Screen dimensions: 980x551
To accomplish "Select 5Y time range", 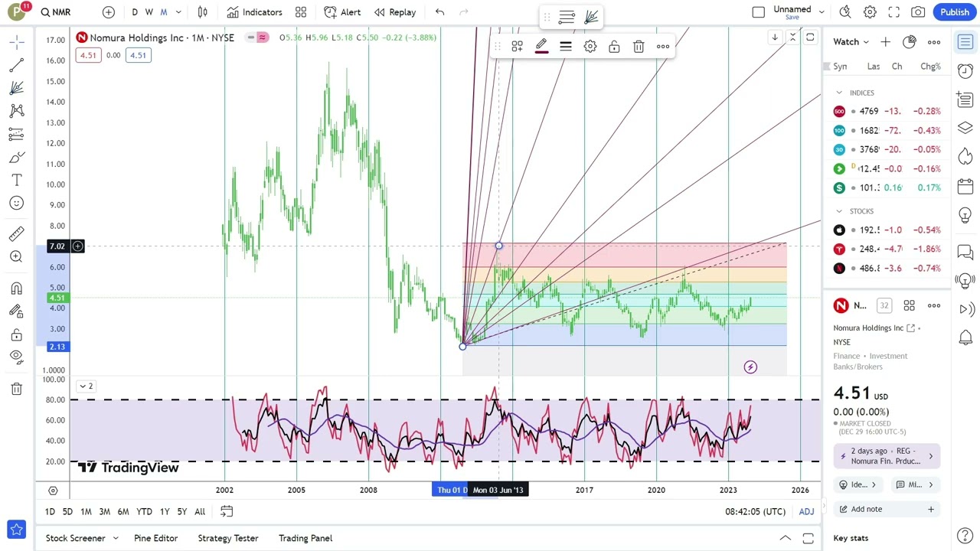I will pos(181,512).
